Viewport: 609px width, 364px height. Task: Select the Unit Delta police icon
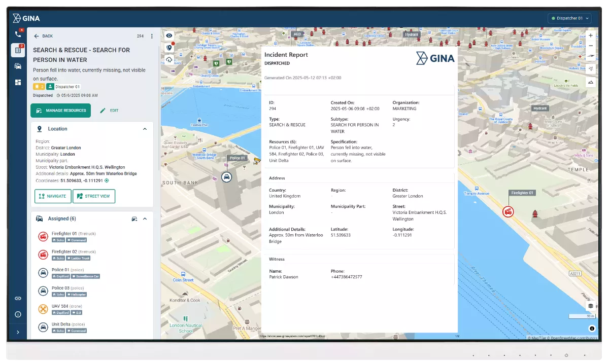point(43,327)
